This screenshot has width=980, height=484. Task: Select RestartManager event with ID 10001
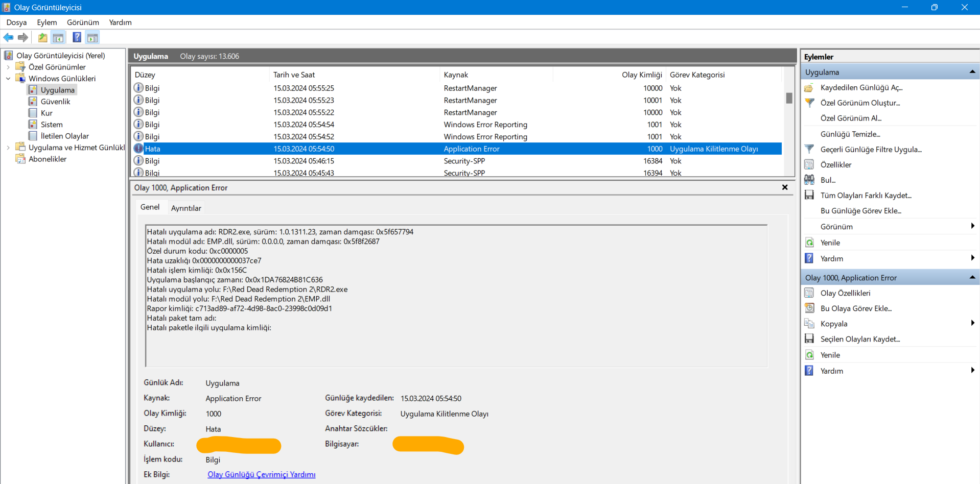pyautogui.click(x=457, y=100)
